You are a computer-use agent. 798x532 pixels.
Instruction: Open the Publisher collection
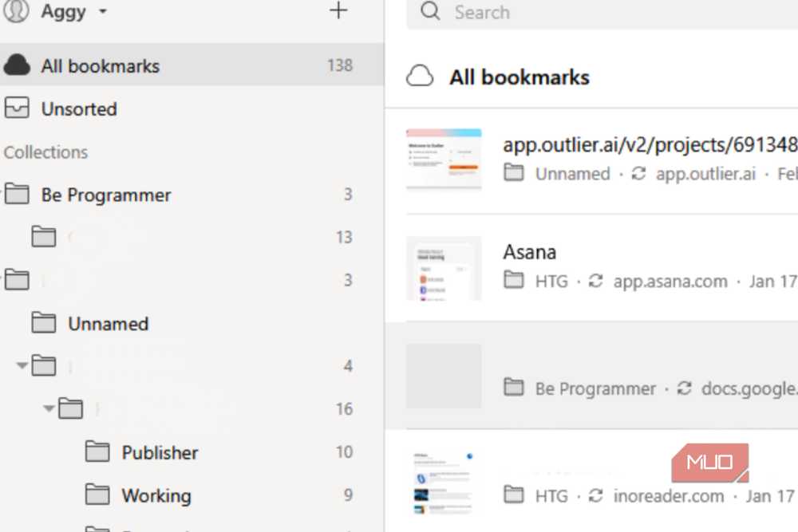pyautogui.click(x=192, y=452)
